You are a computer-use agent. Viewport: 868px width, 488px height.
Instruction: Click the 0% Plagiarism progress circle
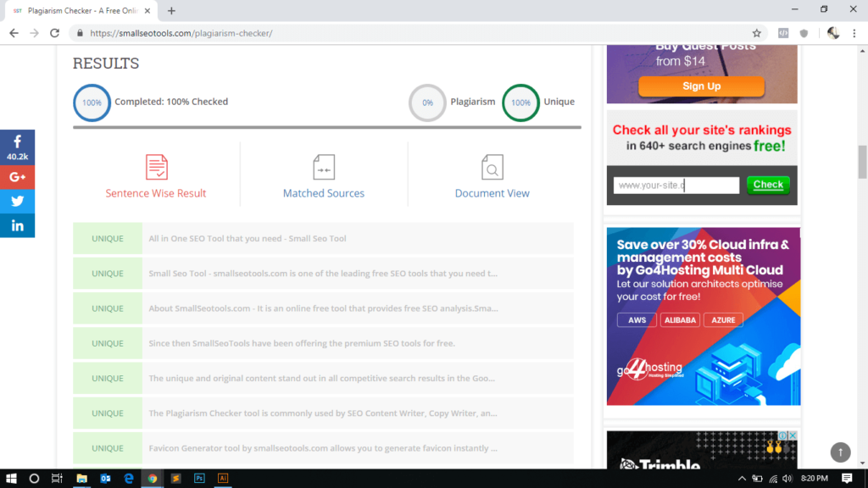[x=427, y=102]
